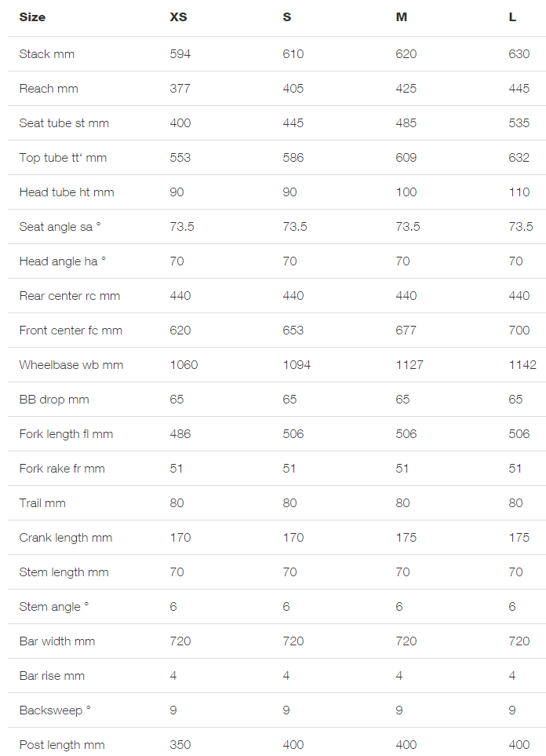The image size is (546, 756).
Task: Click the M size column header
Action: 402,16
